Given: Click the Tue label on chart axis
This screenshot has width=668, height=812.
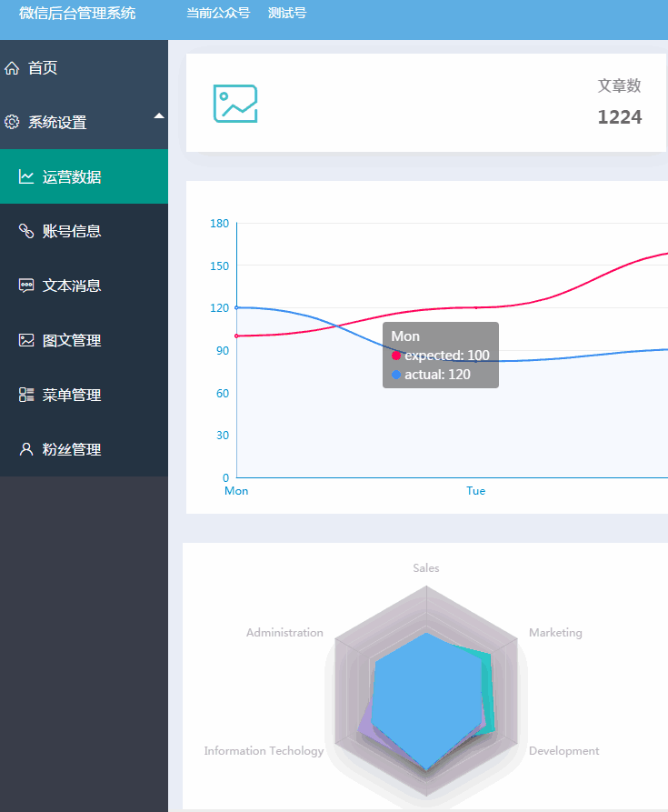Looking at the screenshot, I should click(x=475, y=491).
